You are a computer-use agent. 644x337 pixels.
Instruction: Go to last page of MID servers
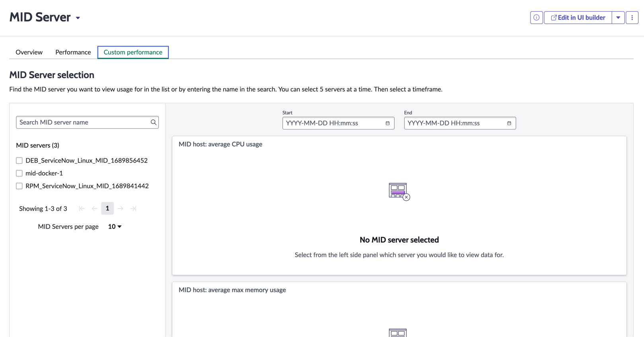point(133,208)
